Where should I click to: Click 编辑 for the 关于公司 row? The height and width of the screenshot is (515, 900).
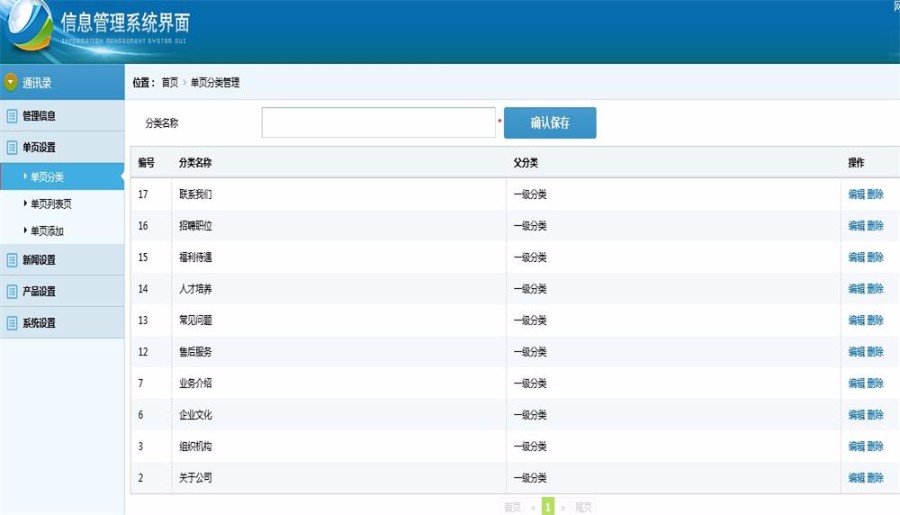coord(856,478)
